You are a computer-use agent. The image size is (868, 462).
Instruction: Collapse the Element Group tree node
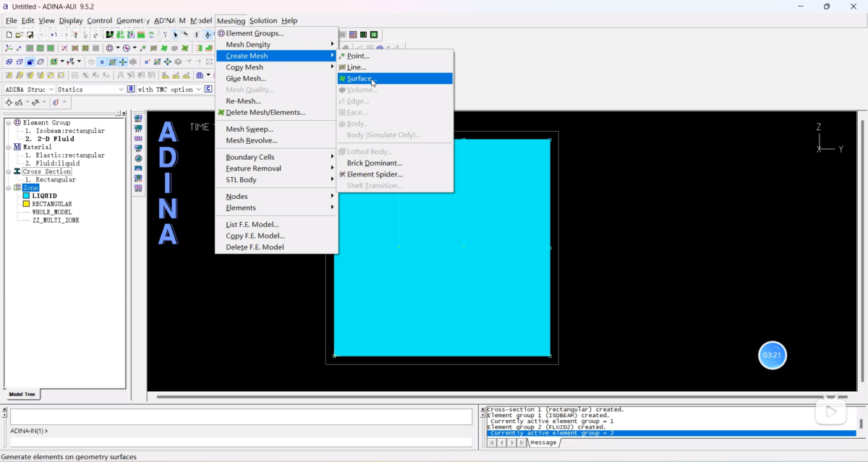9,123
